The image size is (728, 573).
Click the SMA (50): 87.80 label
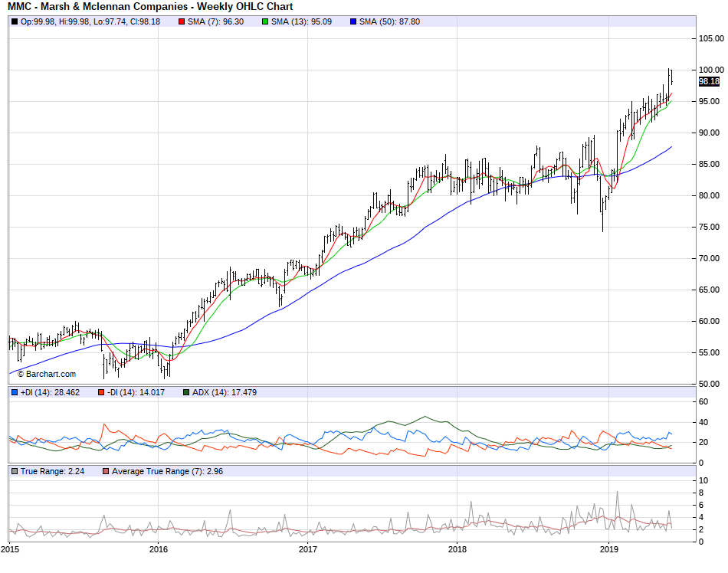[389, 21]
